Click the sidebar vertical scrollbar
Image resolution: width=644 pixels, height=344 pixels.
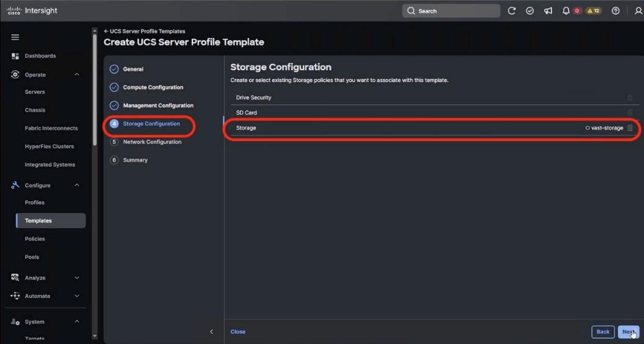tap(95, 89)
